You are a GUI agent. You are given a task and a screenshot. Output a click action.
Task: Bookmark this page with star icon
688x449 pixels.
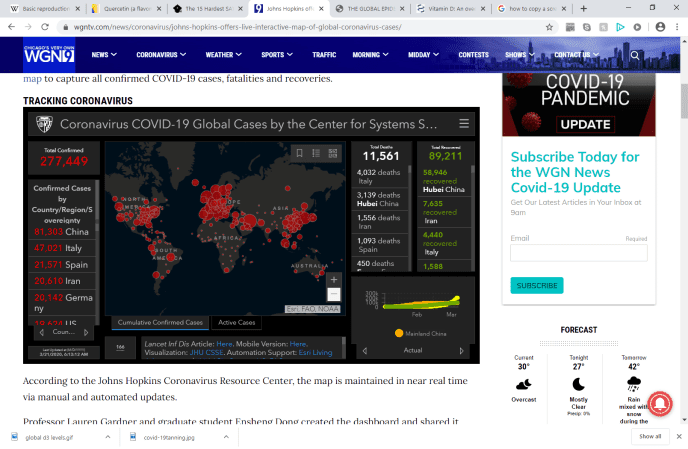(x=549, y=27)
